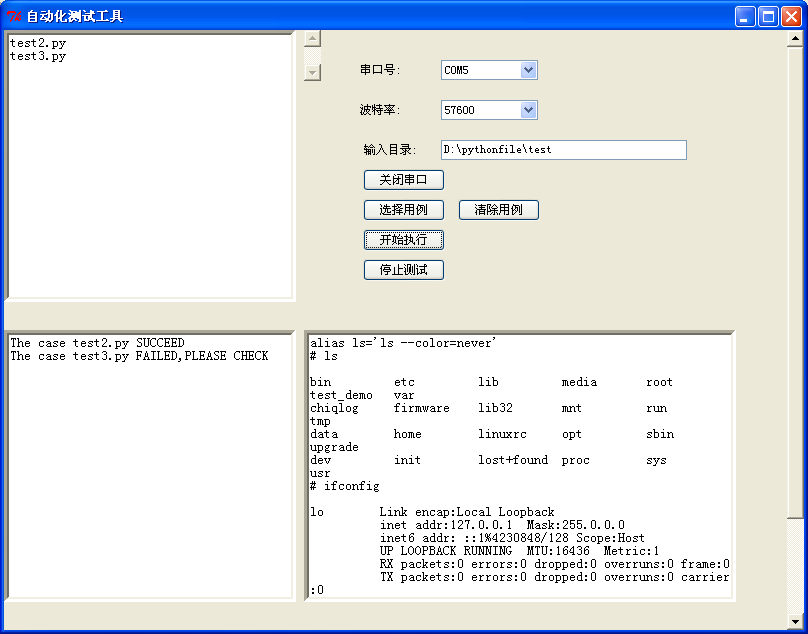This screenshot has height=634, width=808.
Task: Click the 停止测试 button
Action: [403, 270]
